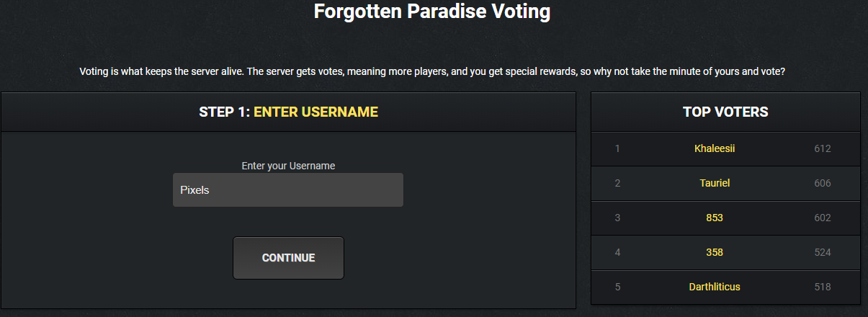
Task: Click the vote count 524
Action: pyautogui.click(x=823, y=252)
